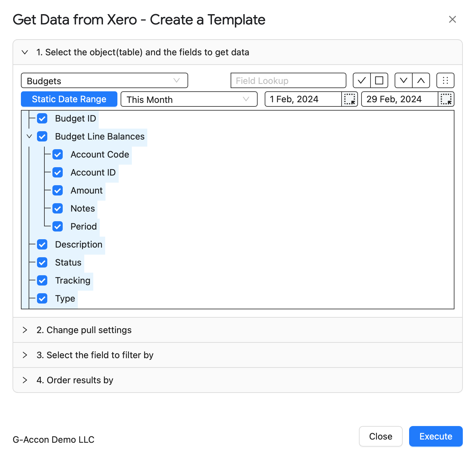
Task: Click the select all fields checkmark icon
Action: click(x=362, y=80)
